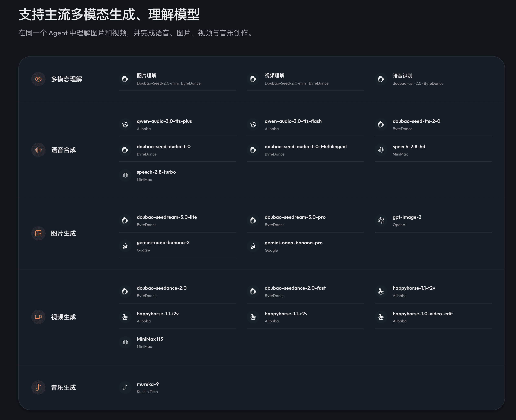Select the 图片生成 category label

coord(63,233)
